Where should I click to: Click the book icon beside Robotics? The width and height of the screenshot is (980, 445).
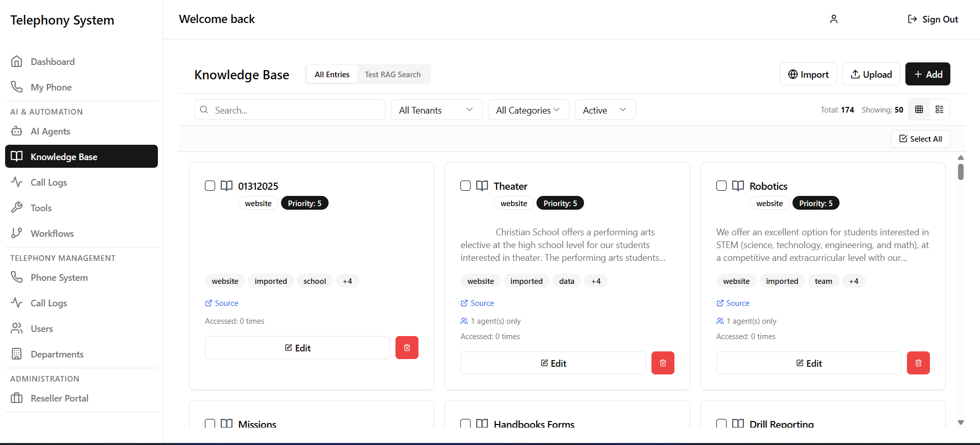click(x=738, y=186)
